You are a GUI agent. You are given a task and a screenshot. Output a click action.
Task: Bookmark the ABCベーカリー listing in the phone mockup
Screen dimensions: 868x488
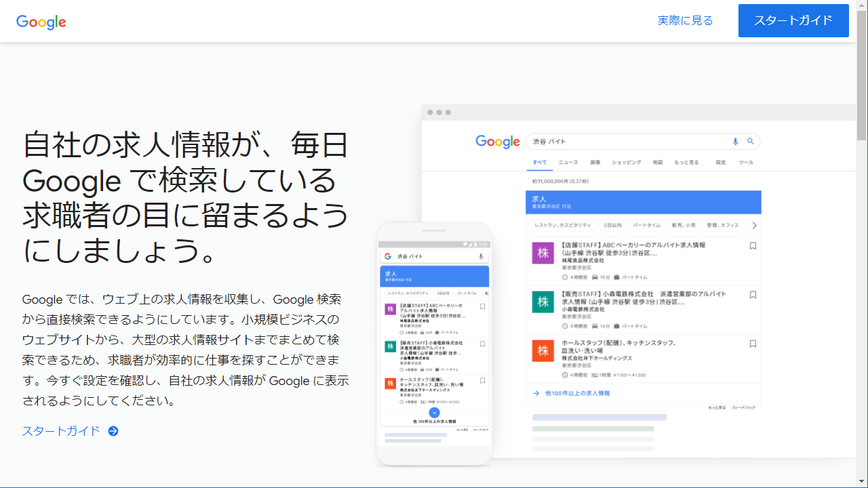482,306
